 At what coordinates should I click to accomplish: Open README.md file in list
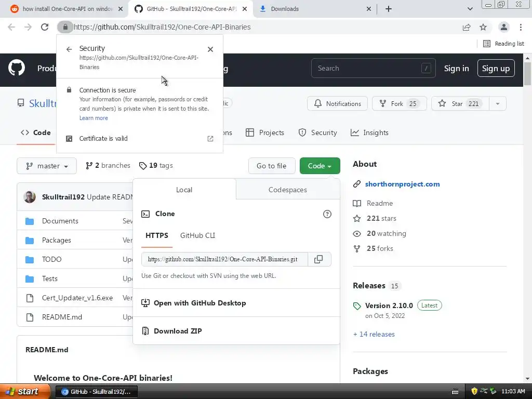click(x=62, y=317)
